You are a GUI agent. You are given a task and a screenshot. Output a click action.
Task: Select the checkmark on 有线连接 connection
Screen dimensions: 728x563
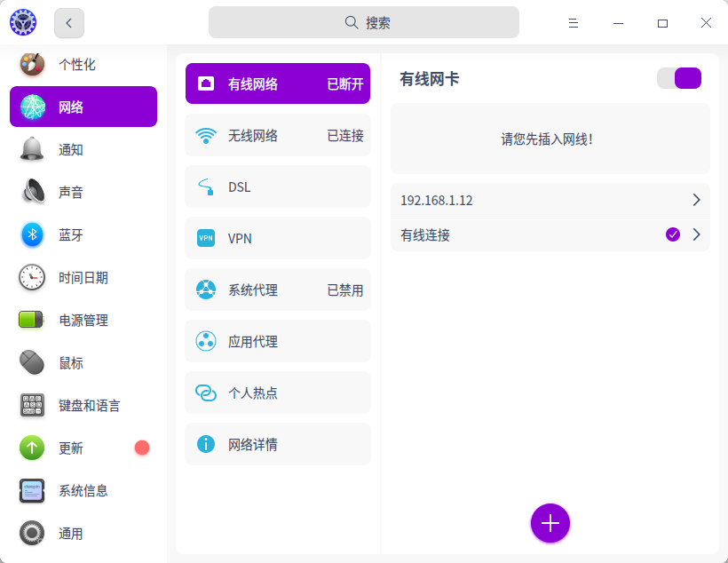[673, 234]
